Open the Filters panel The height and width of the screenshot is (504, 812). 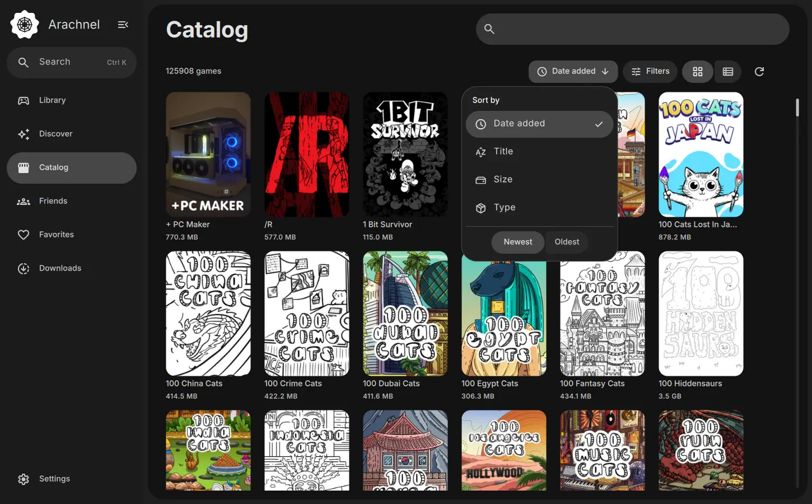click(x=650, y=72)
